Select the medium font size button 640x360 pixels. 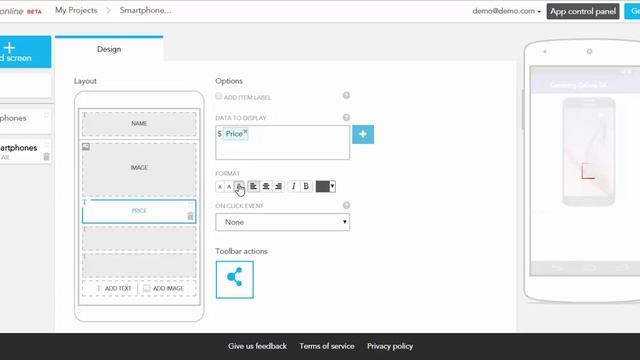[229, 187]
